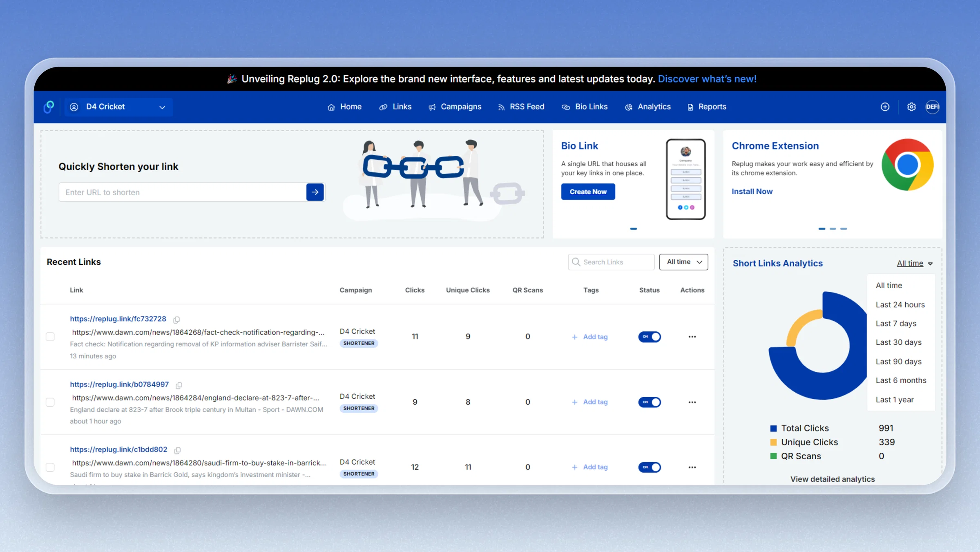
Task: Choose Last 30 days analytics range
Action: point(898,342)
